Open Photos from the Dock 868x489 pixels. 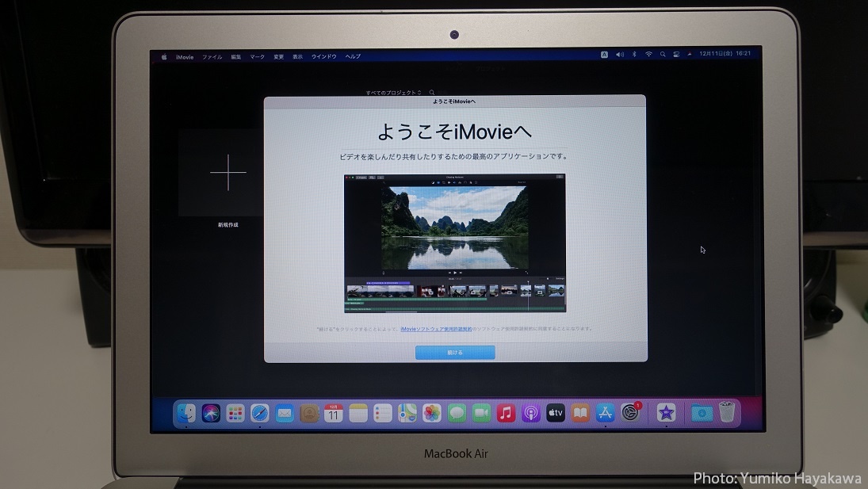pos(432,413)
